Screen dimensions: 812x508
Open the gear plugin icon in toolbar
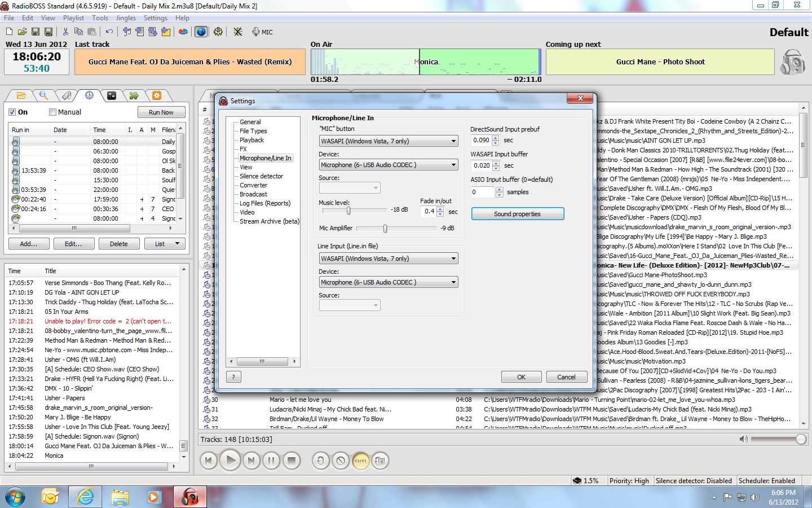[x=218, y=32]
